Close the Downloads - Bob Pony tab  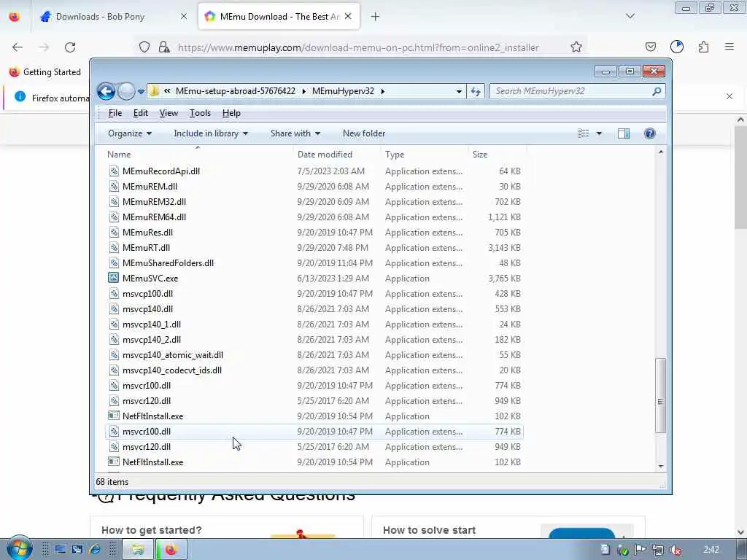184,17
